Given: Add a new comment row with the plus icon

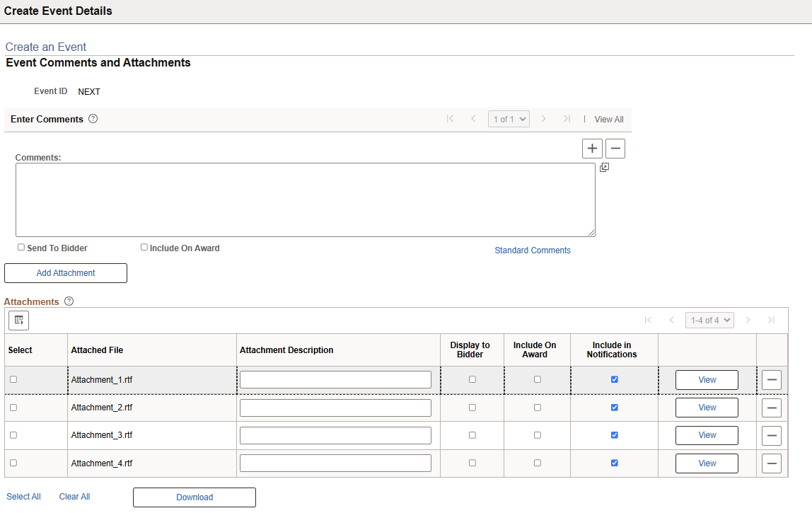Looking at the screenshot, I should tap(592, 148).
